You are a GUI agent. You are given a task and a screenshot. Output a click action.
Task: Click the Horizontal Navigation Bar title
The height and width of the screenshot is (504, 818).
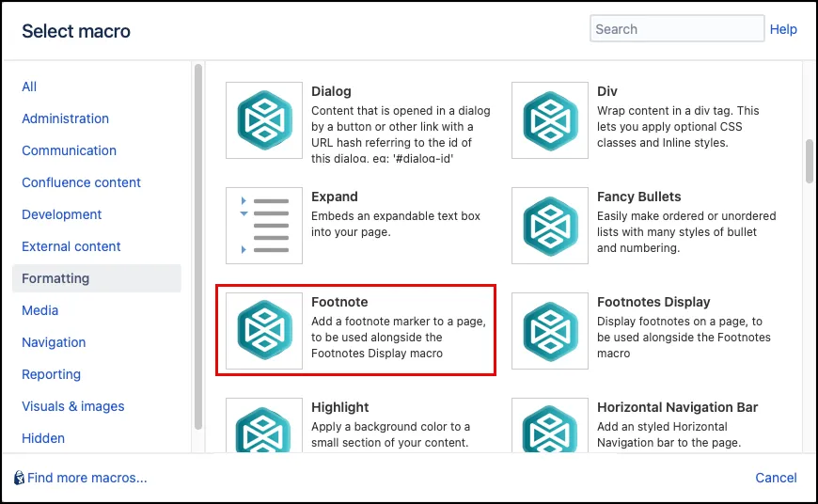click(x=677, y=407)
